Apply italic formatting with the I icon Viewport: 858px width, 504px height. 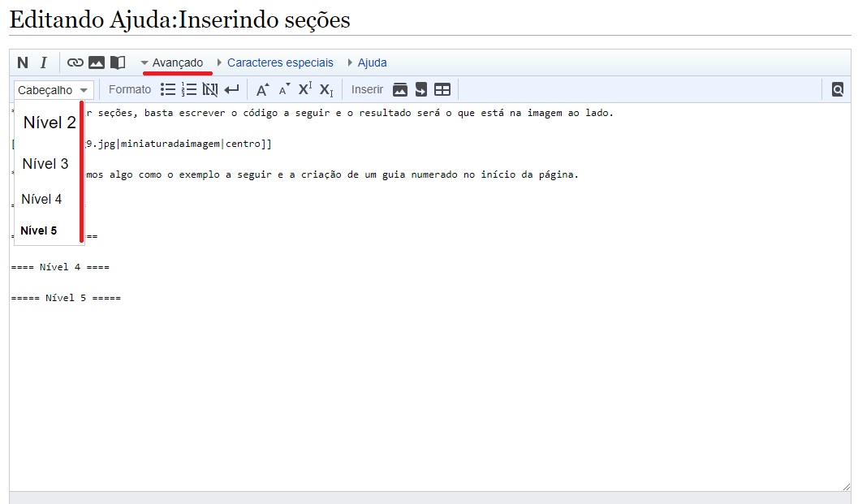[44, 62]
